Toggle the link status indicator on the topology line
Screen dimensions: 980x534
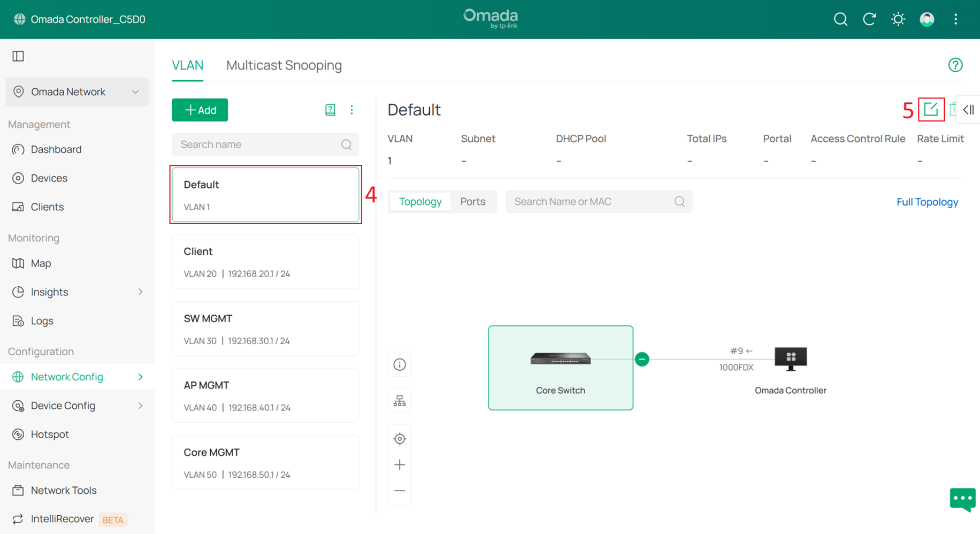(x=642, y=359)
